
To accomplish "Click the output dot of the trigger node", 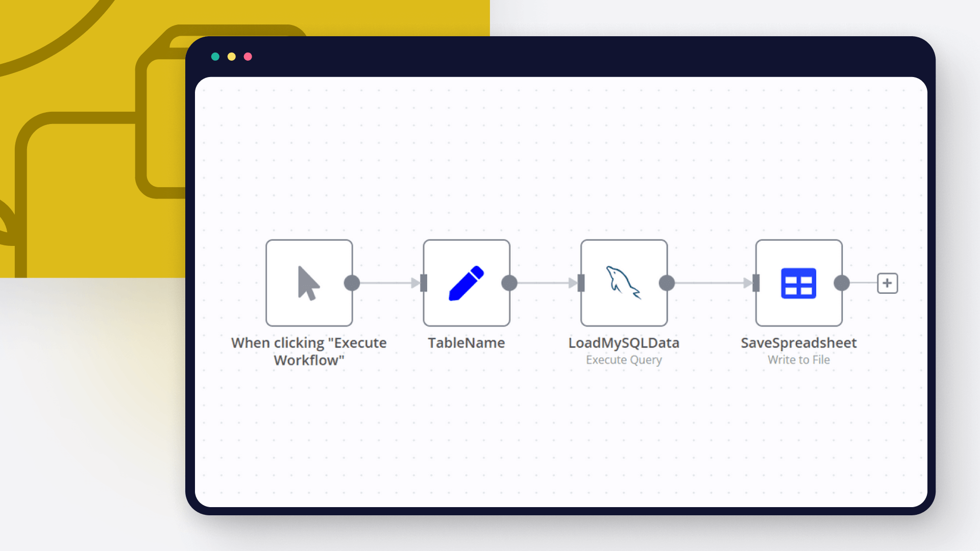I will (352, 283).
